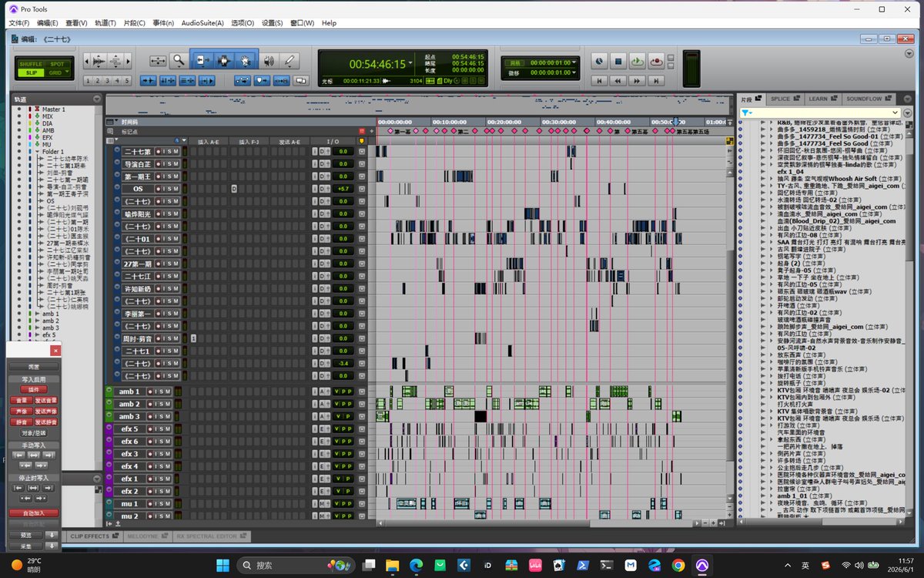Record-enable the amb 2 track
The width and height of the screenshot is (924, 578).
pos(151,404)
